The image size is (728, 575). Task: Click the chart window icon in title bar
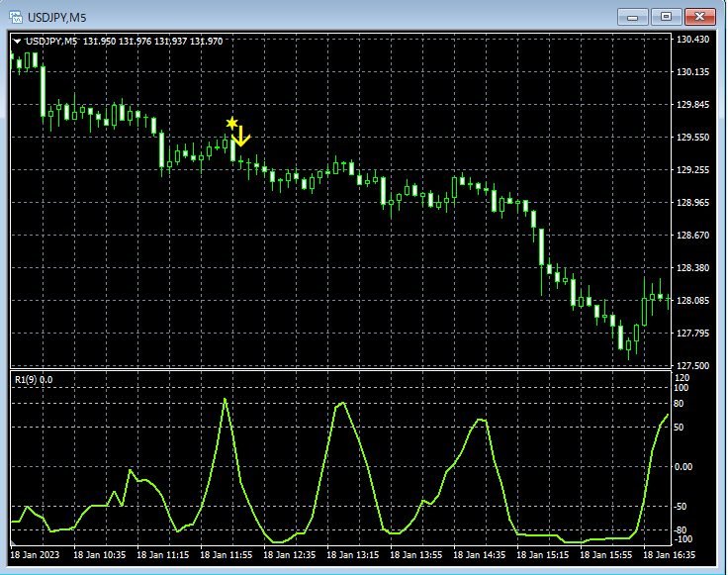(15, 18)
